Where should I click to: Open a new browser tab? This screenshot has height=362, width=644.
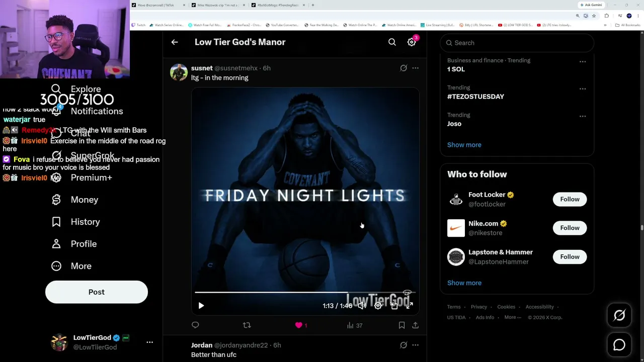(x=313, y=5)
